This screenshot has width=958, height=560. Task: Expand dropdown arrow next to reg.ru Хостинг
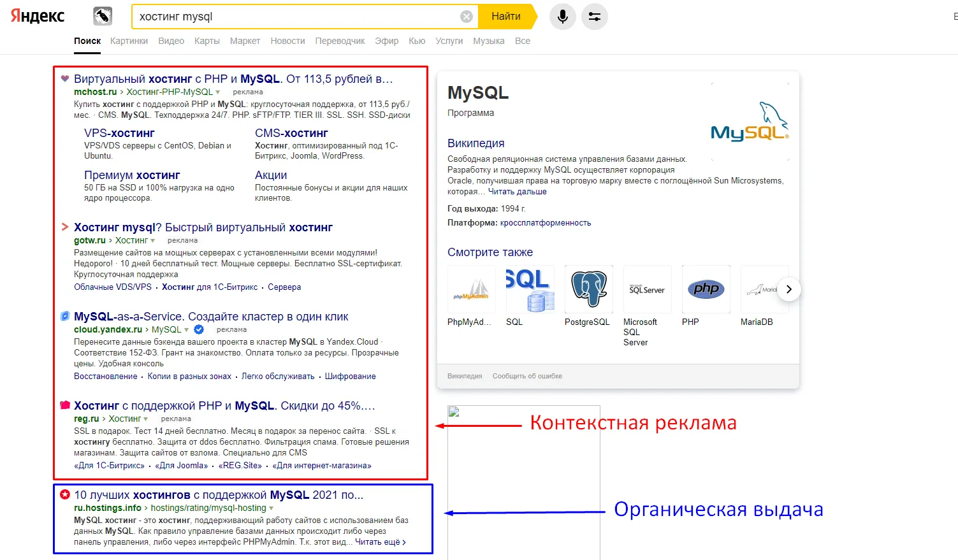[x=146, y=419]
